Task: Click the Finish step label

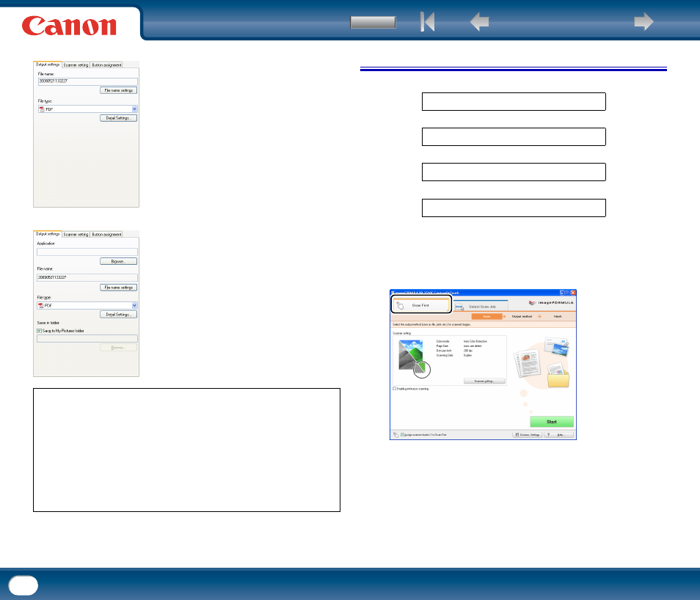Action: pyautogui.click(x=558, y=316)
